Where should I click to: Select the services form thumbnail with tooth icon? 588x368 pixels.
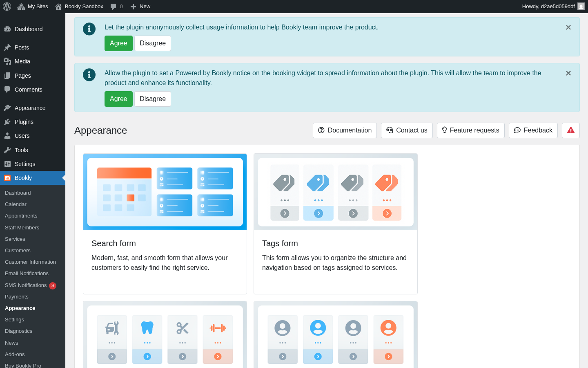165,334
